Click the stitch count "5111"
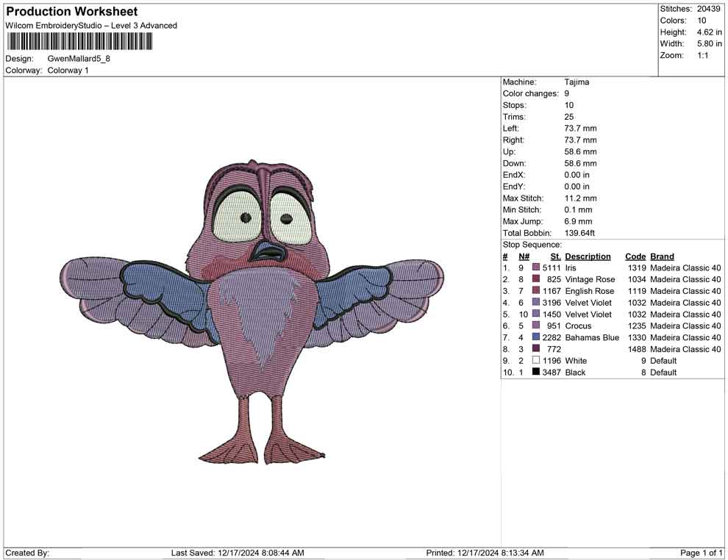 [x=552, y=268]
